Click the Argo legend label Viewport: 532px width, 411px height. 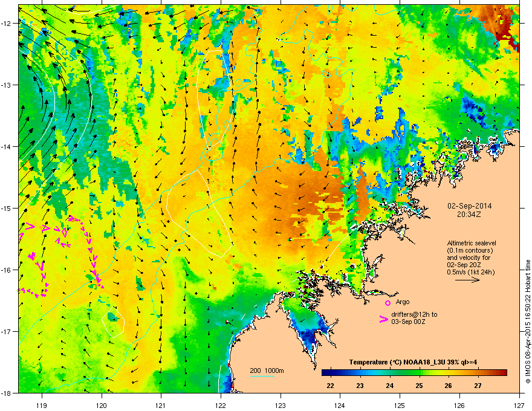point(403,302)
